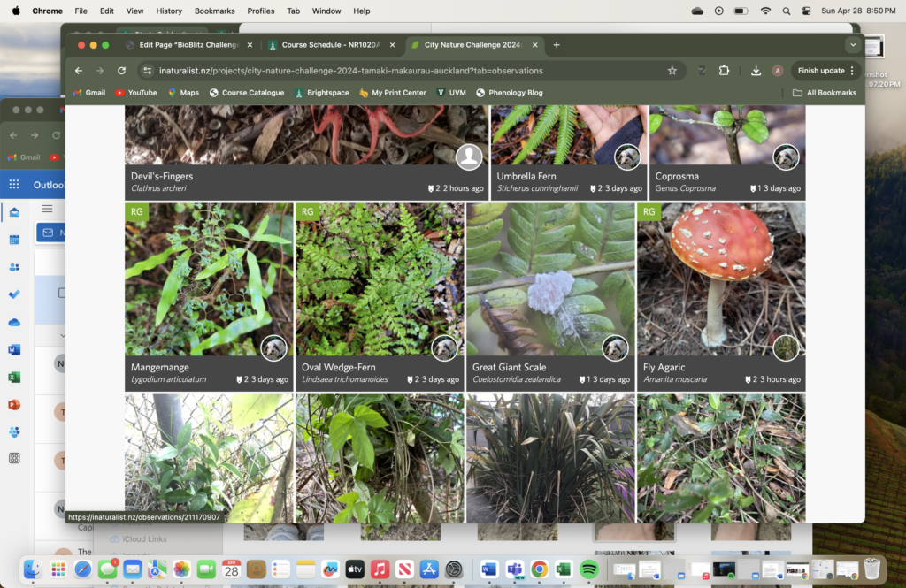Reload the iNaturalist page
This screenshot has width=906, height=588.
[x=121, y=71]
